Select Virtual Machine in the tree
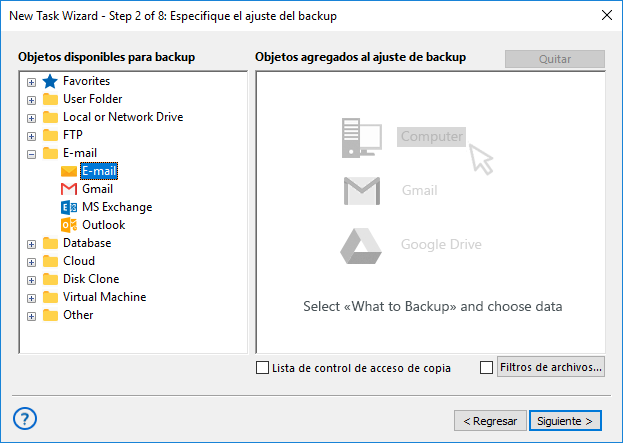 pyautogui.click(x=104, y=297)
